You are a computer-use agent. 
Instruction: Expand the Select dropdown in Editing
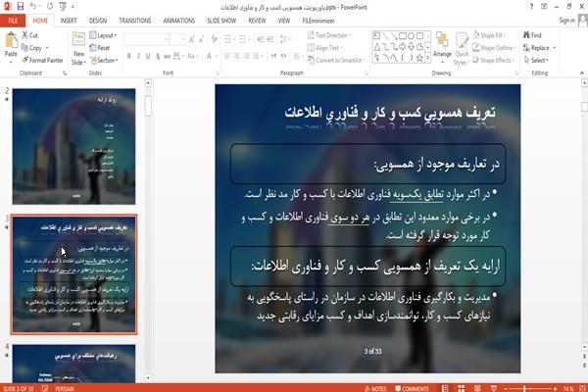tap(536, 60)
